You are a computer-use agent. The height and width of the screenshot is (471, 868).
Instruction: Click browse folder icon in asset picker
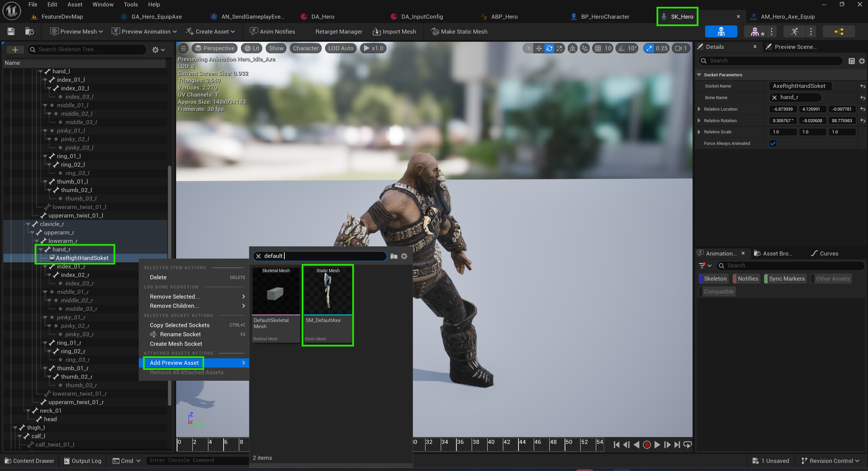(394, 256)
